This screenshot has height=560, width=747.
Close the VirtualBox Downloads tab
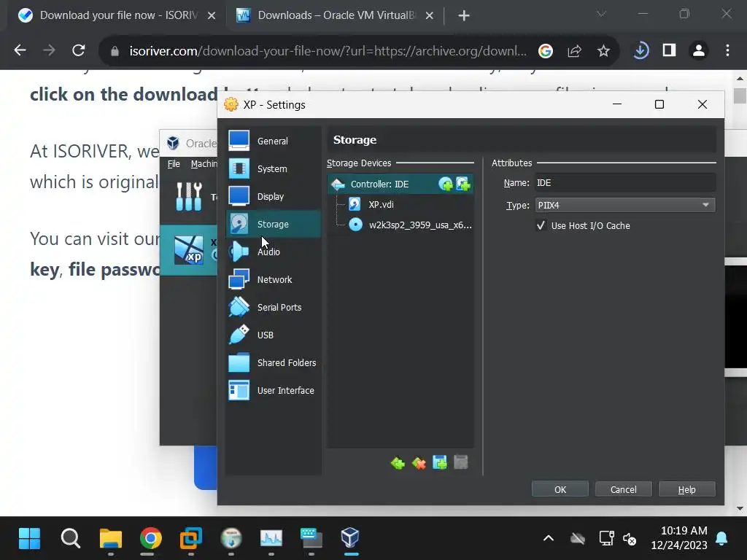[429, 16]
